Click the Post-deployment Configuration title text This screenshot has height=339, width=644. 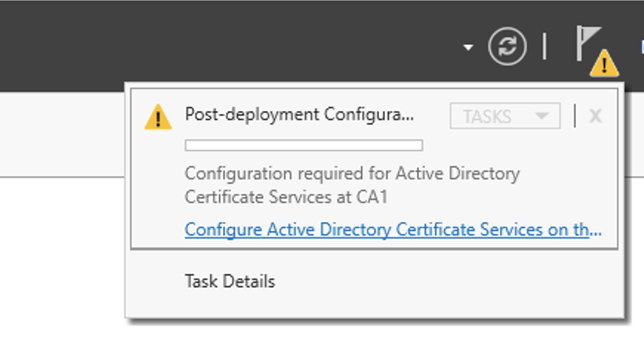click(299, 114)
